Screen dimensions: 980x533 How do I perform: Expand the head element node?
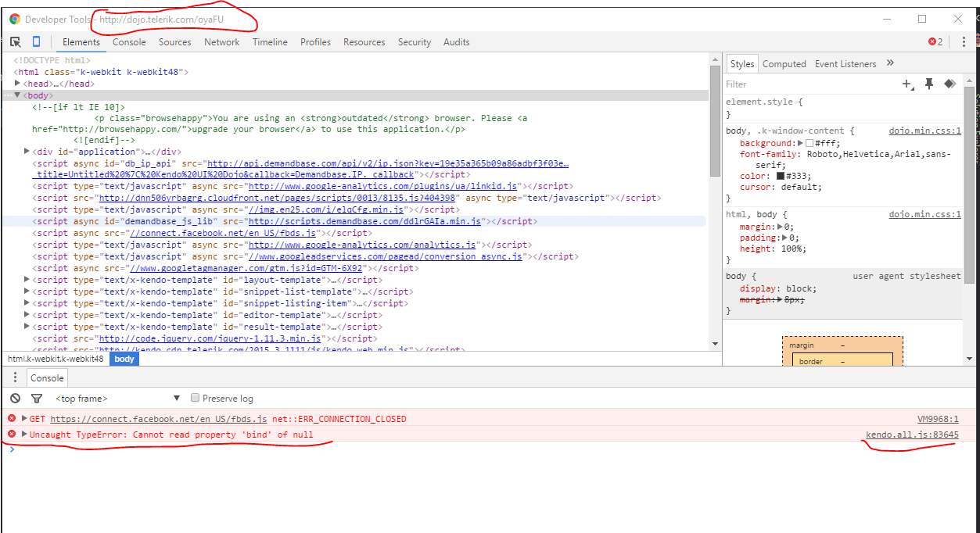(x=18, y=83)
